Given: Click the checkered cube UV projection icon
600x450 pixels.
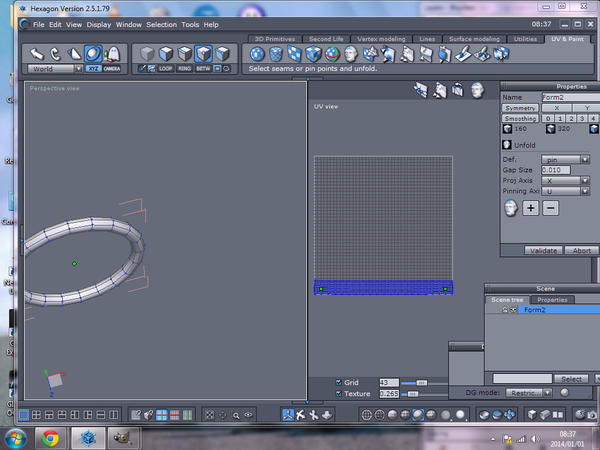Looking at the screenshot, I should [313, 54].
